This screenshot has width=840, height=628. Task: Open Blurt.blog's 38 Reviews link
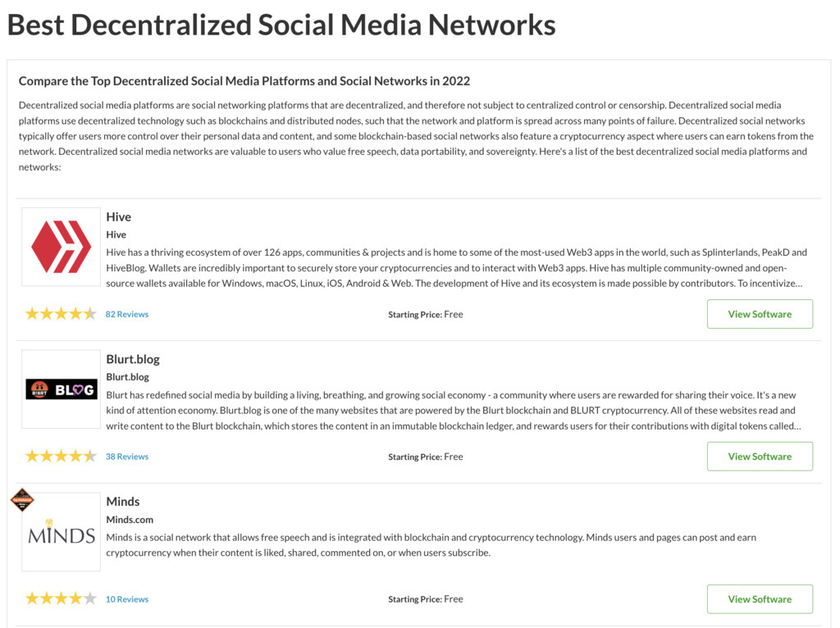click(127, 457)
